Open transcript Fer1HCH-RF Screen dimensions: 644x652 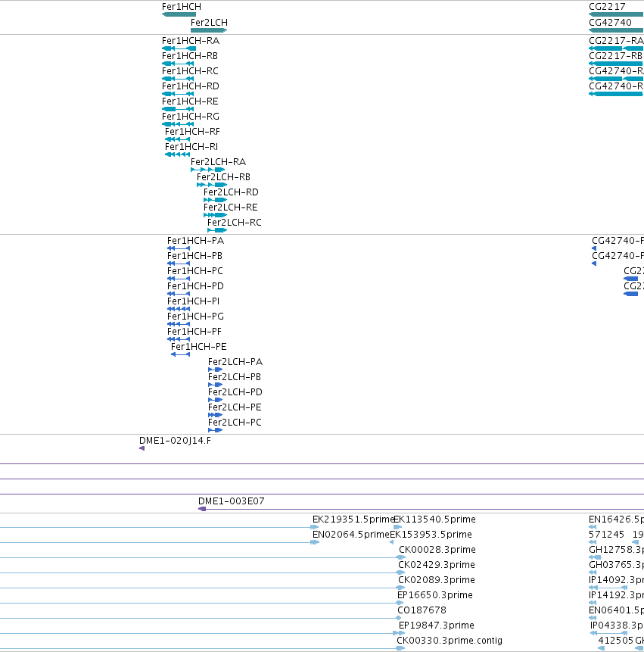click(x=192, y=132)
